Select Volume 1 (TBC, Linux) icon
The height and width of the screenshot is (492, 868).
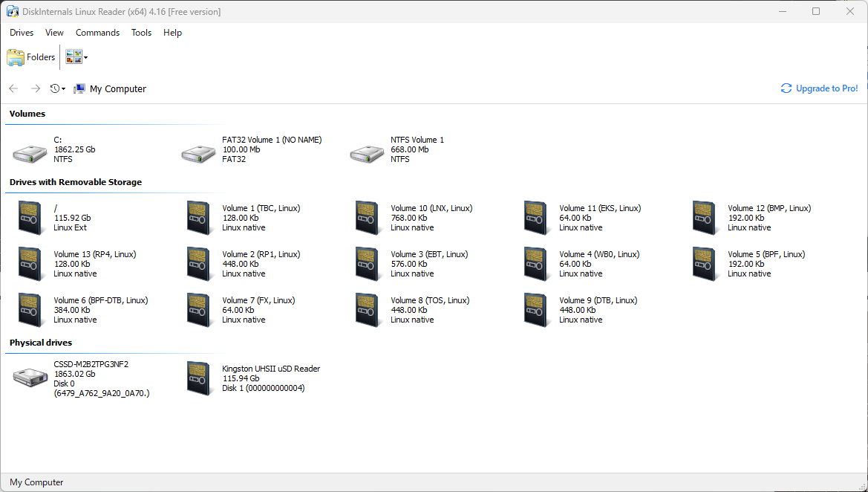pos(199,218)
